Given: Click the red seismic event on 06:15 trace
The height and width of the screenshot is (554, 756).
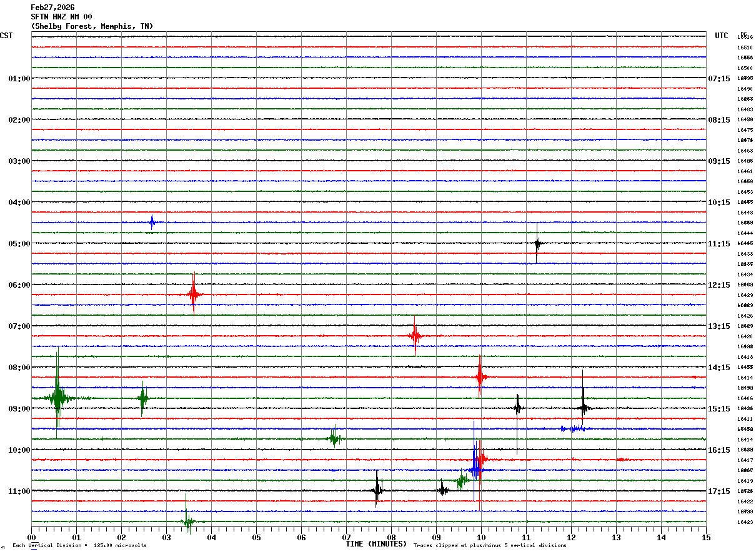Looking at the screenshot, I should click(194, 294).
